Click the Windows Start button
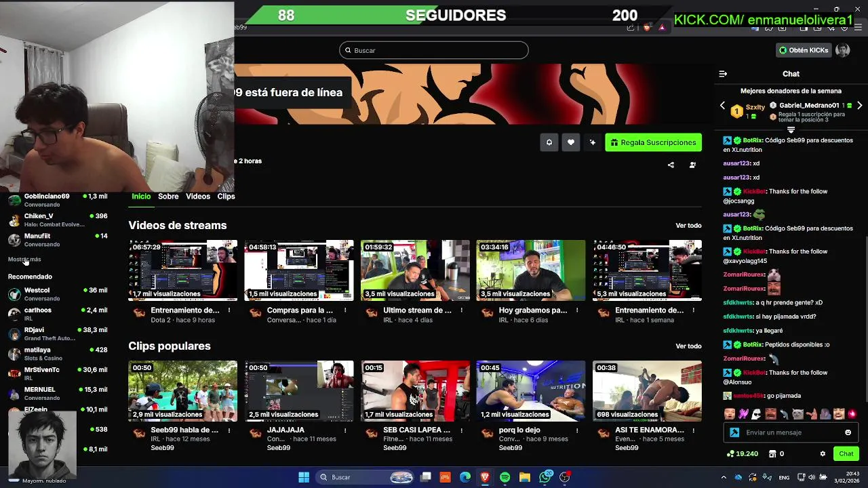Viewport: 868px width, 488px height. pos(304,477)
